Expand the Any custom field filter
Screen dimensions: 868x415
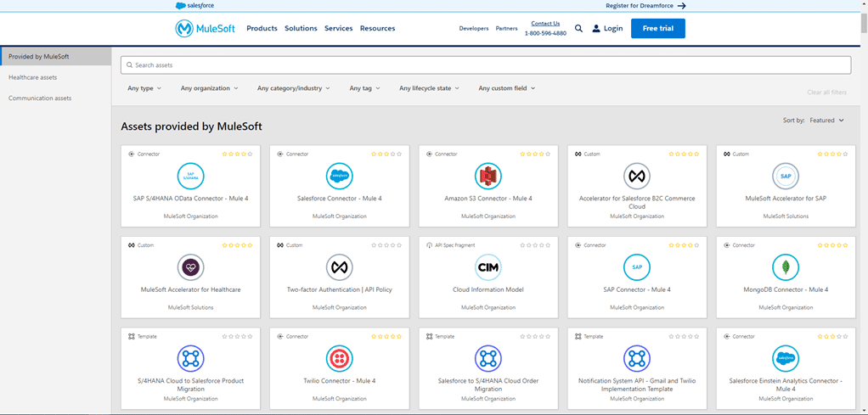(507, 88)
